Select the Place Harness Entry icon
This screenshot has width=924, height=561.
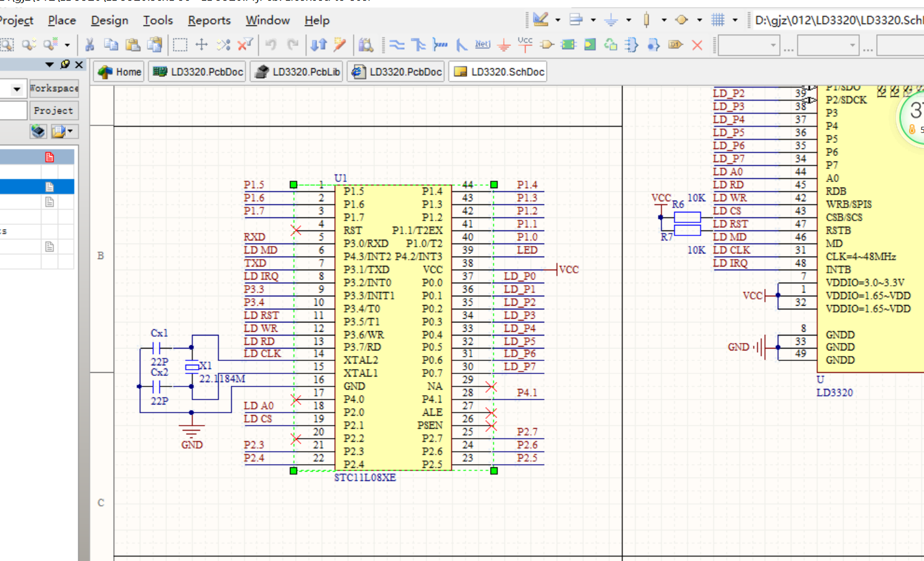coord(654,45)
